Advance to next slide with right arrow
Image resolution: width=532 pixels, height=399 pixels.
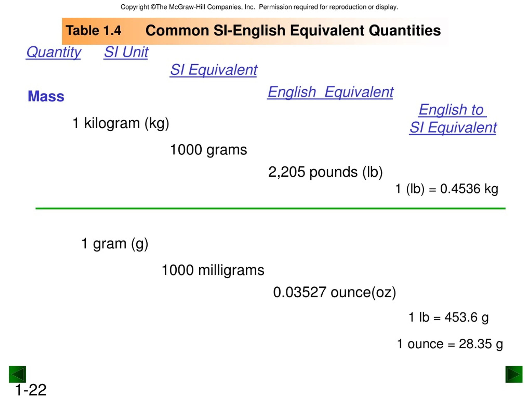pos(514,374)
